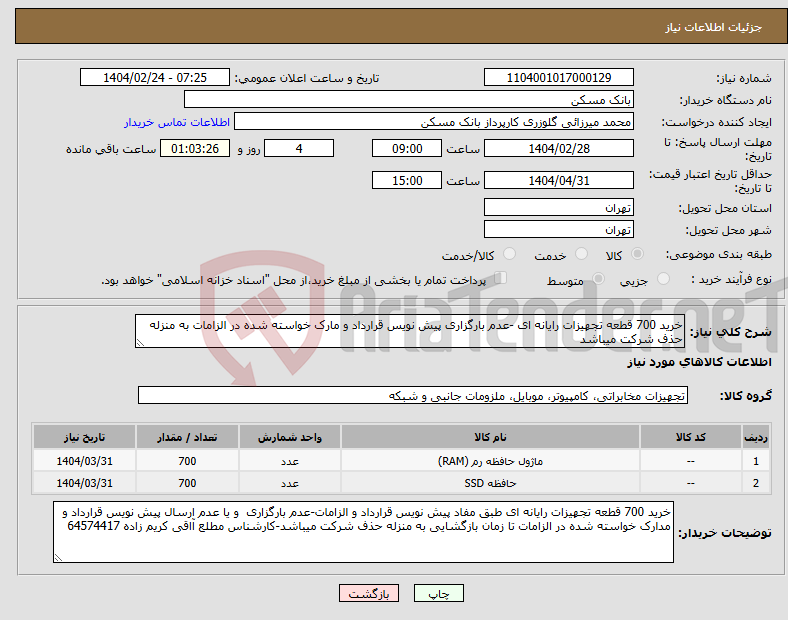This screenshot has width=788, height=620.
Task: Click row number 2 in the table
Action: click(x=756, y=483)
